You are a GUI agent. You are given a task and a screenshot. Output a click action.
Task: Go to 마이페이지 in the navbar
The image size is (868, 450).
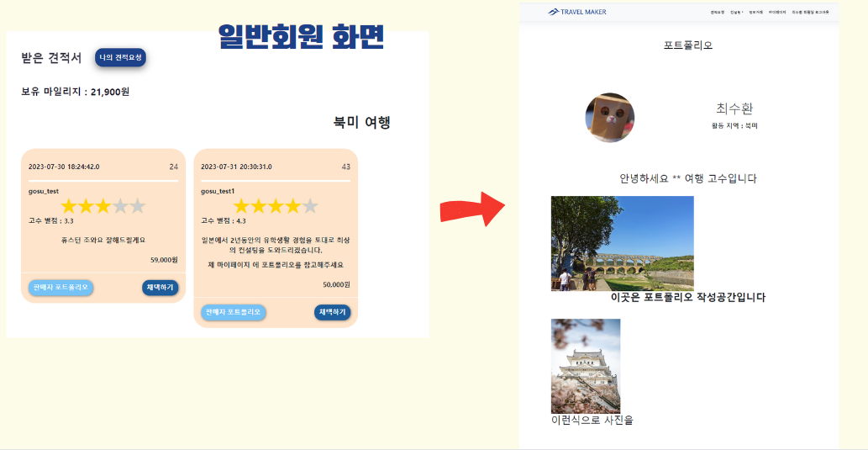(x=777, y=12)
